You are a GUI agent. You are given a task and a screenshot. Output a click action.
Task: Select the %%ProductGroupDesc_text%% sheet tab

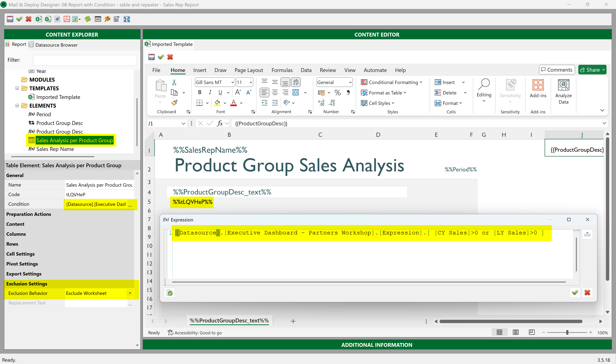point(229,321)
